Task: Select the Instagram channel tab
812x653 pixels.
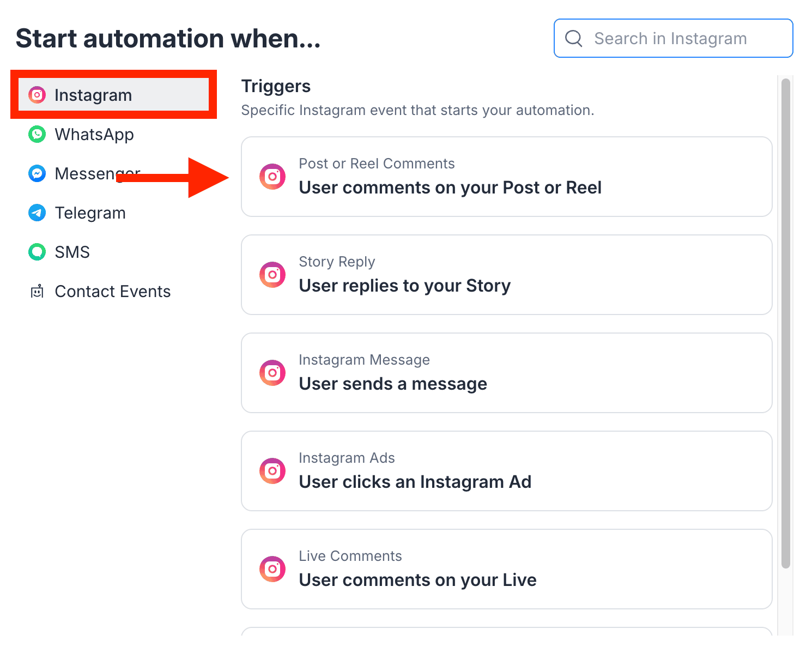Action: click(x=93, y=95)
